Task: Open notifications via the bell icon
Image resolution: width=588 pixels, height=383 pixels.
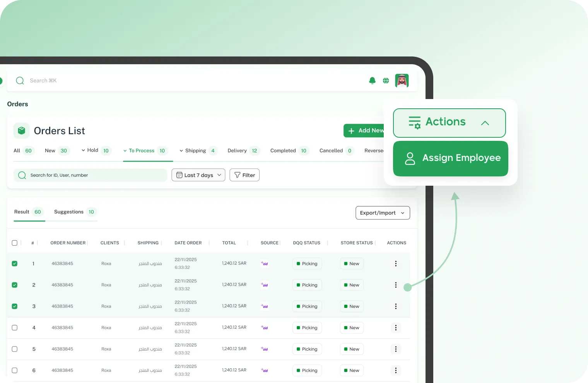Action: click(372, 80)
